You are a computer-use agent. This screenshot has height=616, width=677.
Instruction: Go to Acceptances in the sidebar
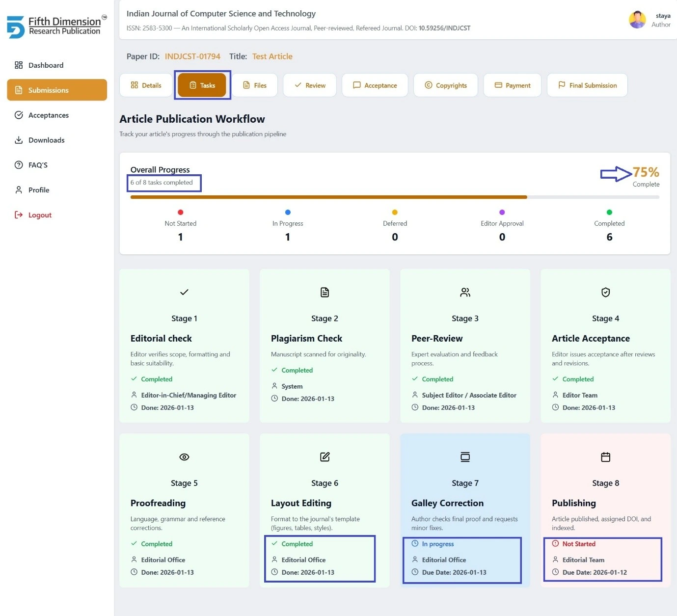tap(57, 115)
